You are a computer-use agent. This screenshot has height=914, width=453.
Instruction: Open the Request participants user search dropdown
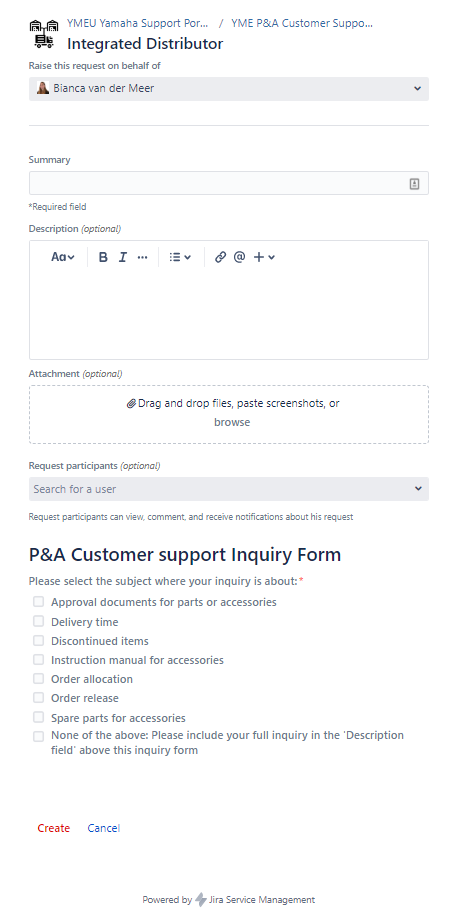click(229, 489)
